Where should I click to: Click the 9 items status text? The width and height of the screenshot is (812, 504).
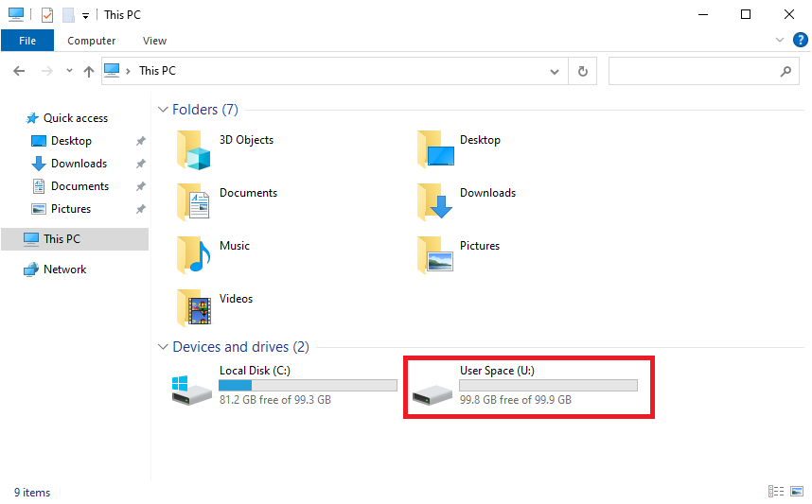tap(32, 492)
